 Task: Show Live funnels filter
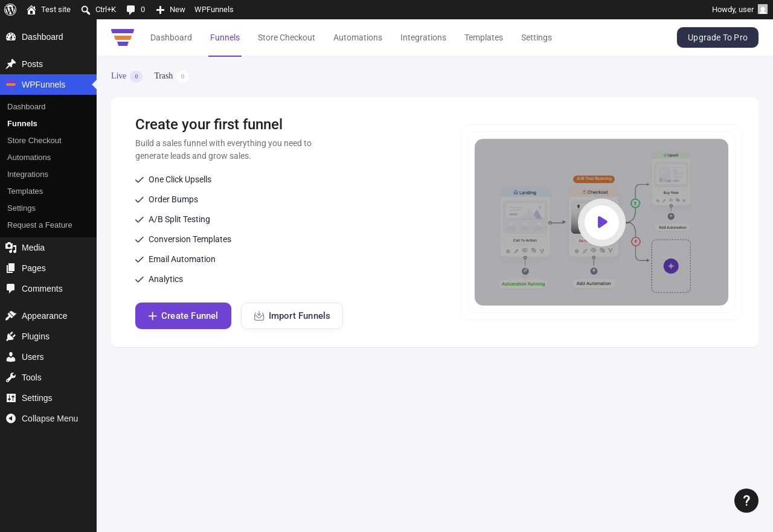[x=127, y=76]
